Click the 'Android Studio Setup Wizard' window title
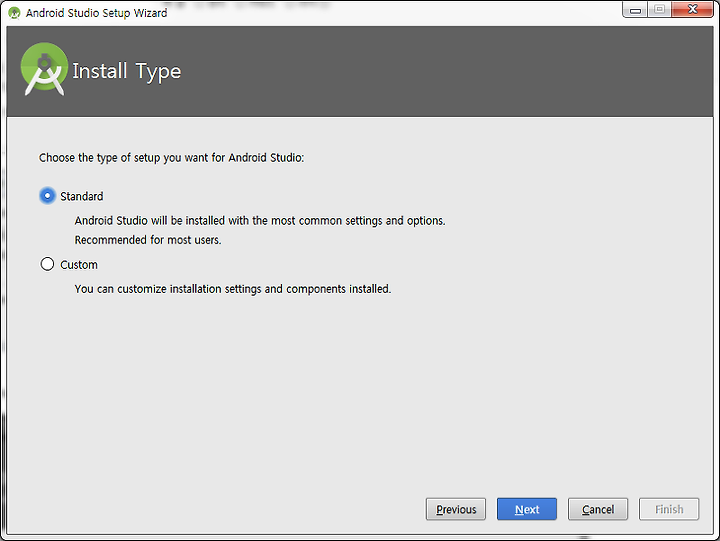720x541 pixels. click(96, 13)
